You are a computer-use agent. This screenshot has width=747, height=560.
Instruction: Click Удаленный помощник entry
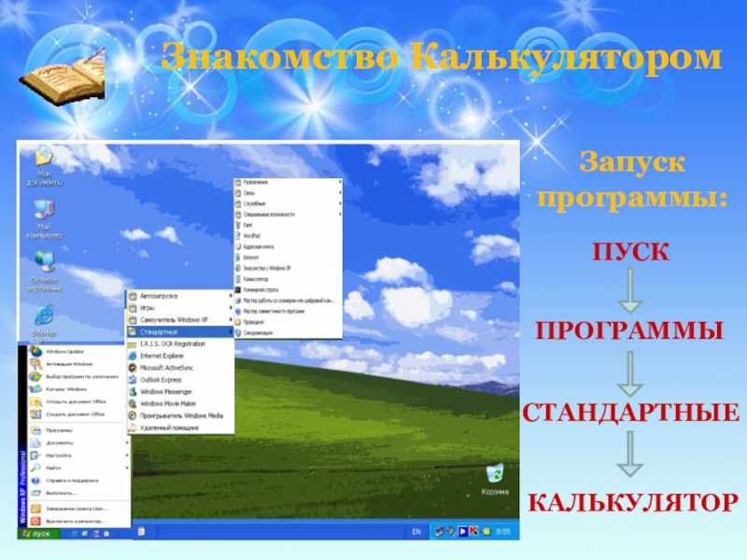pos(180,427)
